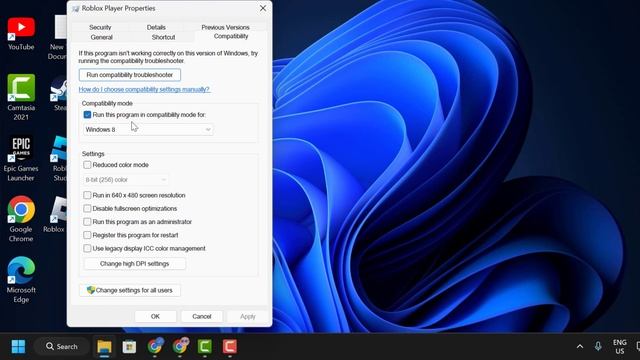The width and height of the screenshot is (640, 360).
Task: Click the microphone icon in system tray
Action: 598,347
